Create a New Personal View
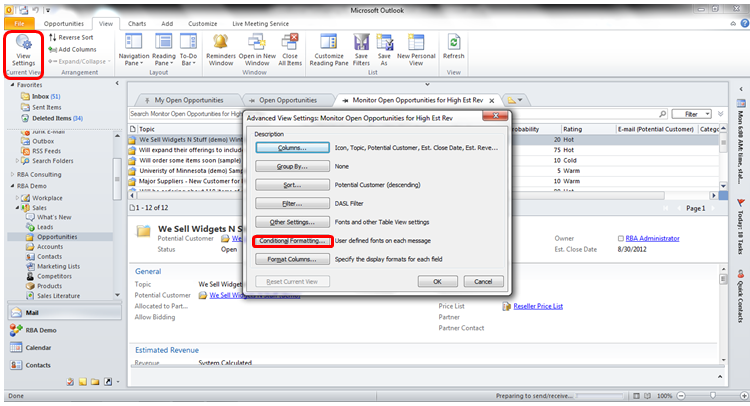The image size is (750, 406). click(416, 50)
